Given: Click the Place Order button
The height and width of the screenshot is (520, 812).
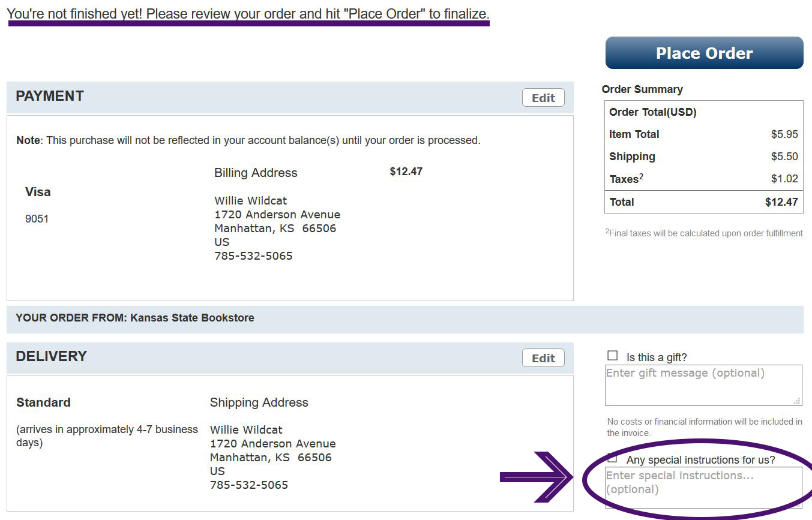Looking at the screenshot, I should (703, 53).
